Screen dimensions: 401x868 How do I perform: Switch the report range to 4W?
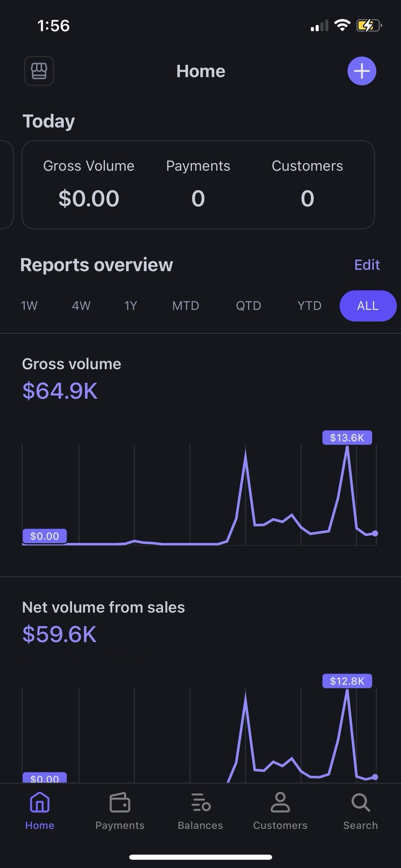coord(81,305)
